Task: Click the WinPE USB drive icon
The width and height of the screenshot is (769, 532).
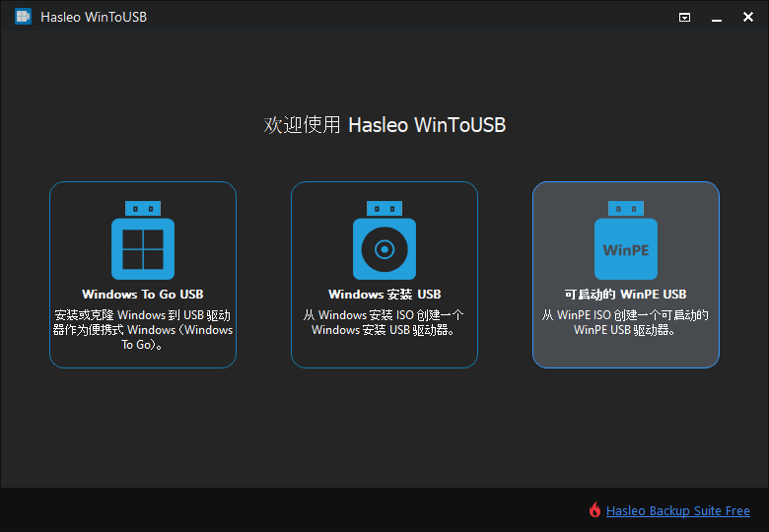Action: pos(626,240)
